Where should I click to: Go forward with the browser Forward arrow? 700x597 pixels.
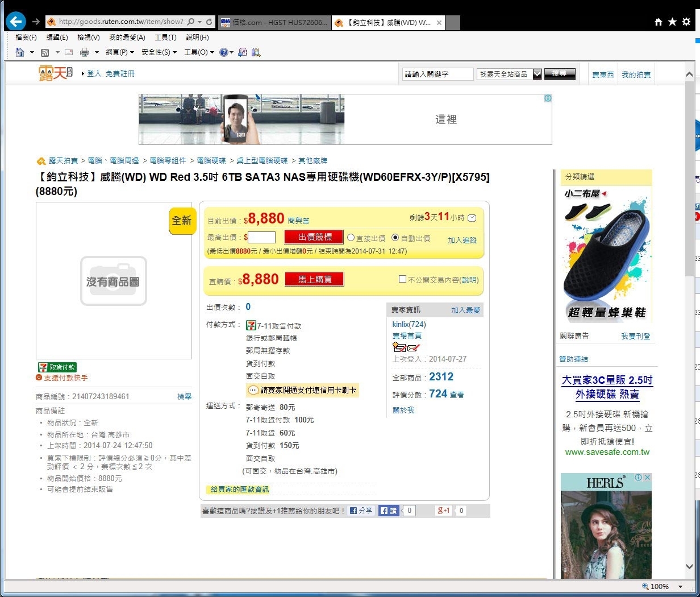(36, 22)
